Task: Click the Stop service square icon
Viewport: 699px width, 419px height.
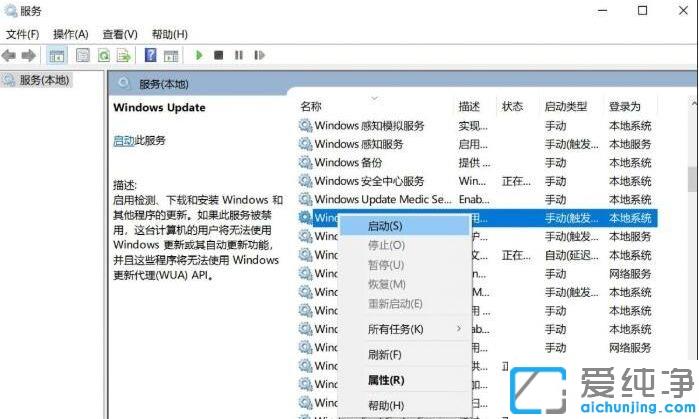Action: (218, 55)
